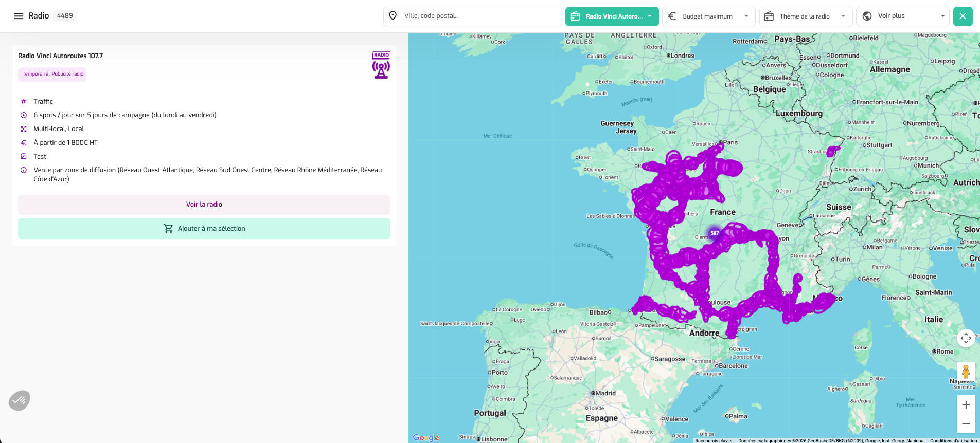Click the Temporaire : Publicité radio tag
The image size is (980, 443).
(52, 74)
